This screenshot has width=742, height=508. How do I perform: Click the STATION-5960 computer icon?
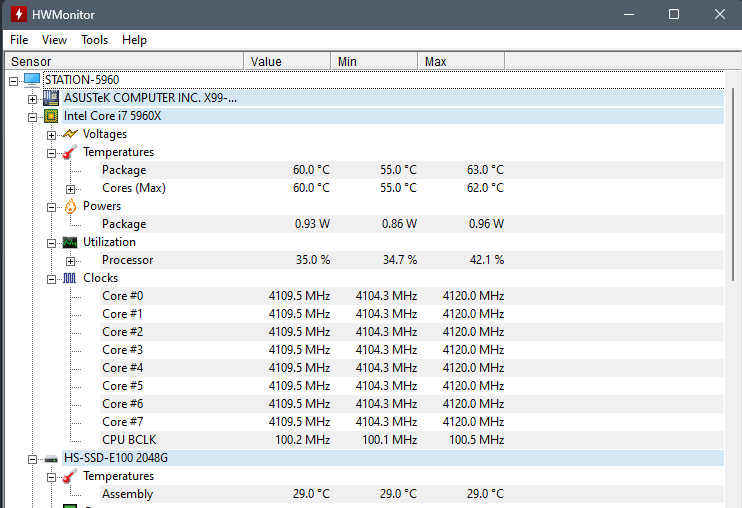pyautogui.click(x=32, y=80)
